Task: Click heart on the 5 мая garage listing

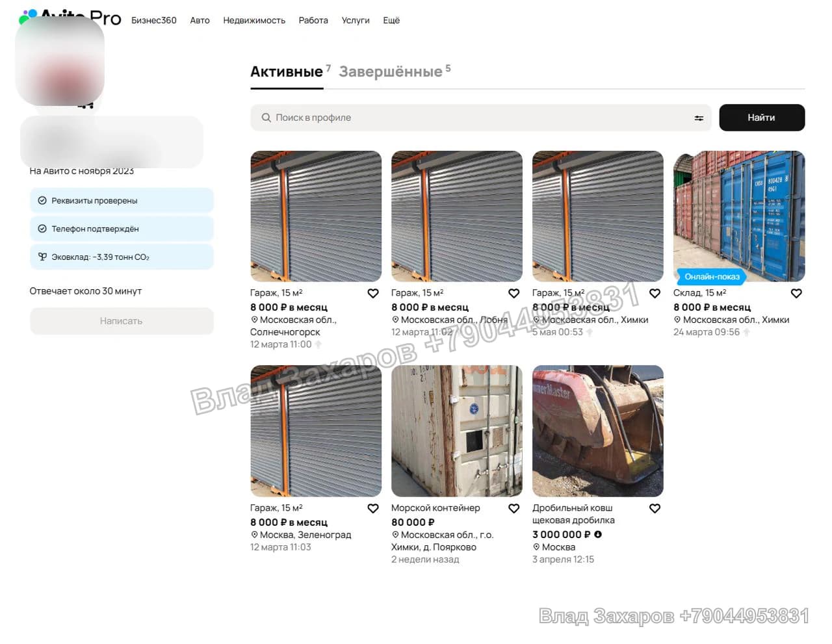Action: pyautogui.click(x=655, y=294)
